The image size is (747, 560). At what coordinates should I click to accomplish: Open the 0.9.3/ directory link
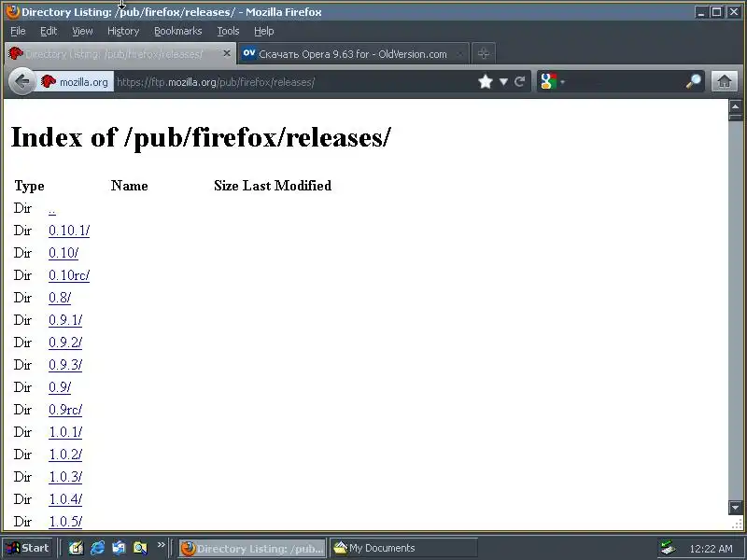pyautogui.click(x=65, y=365)
